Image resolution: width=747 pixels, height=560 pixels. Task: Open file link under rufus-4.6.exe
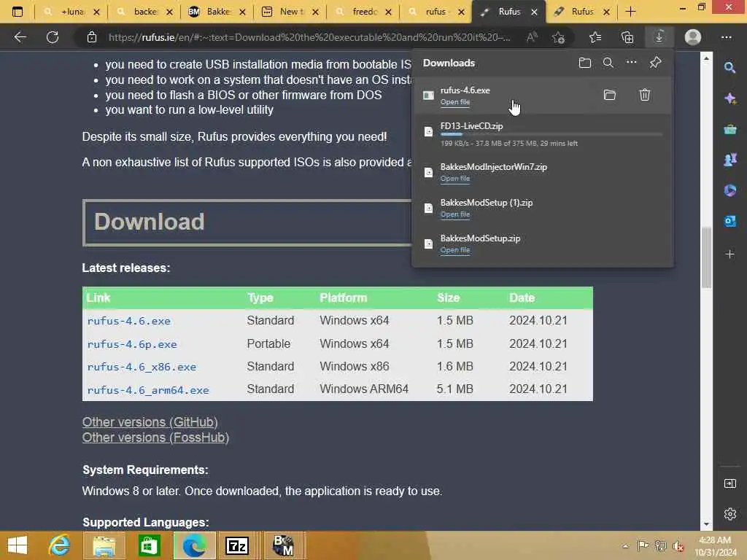tap(455, 102)
